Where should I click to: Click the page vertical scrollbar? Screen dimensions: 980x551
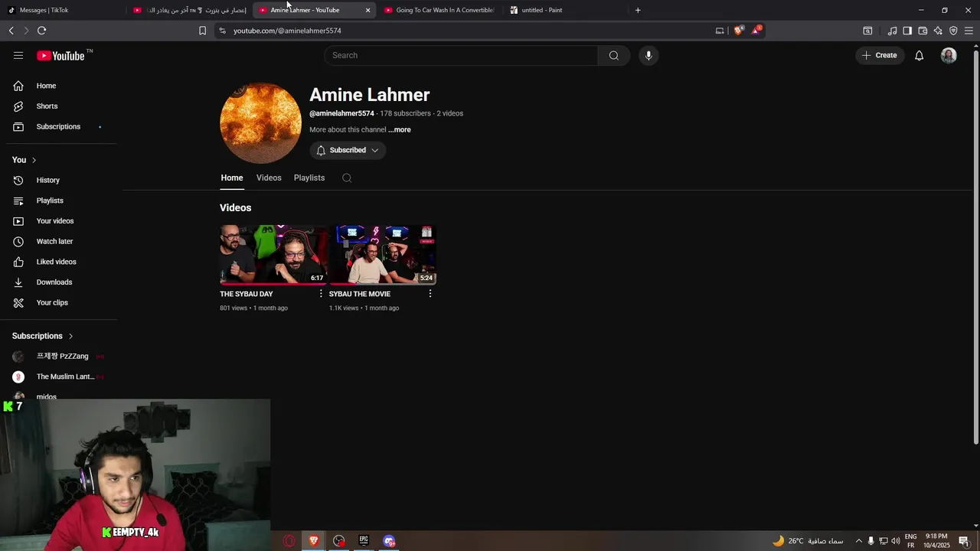coord(975,246)
